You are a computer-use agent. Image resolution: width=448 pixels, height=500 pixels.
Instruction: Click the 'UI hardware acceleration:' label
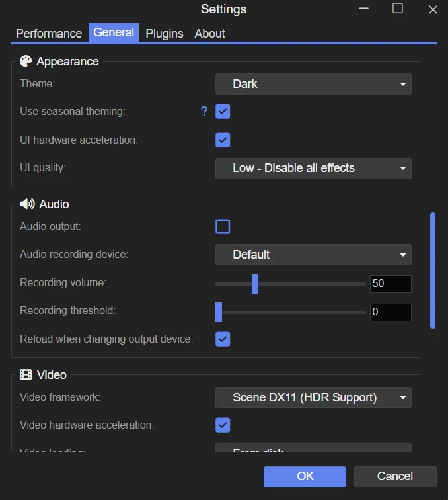[79, 140]
